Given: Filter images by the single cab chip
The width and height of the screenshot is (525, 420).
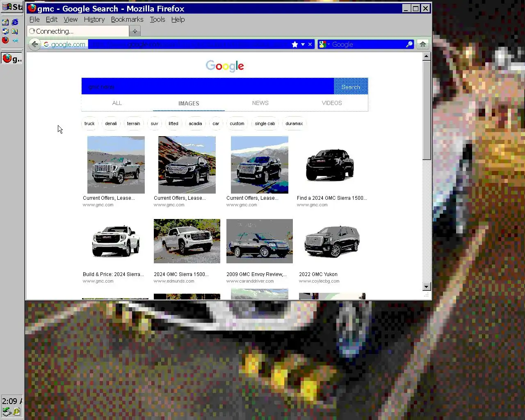Looking at the screenshot, I should coord(265,123).
